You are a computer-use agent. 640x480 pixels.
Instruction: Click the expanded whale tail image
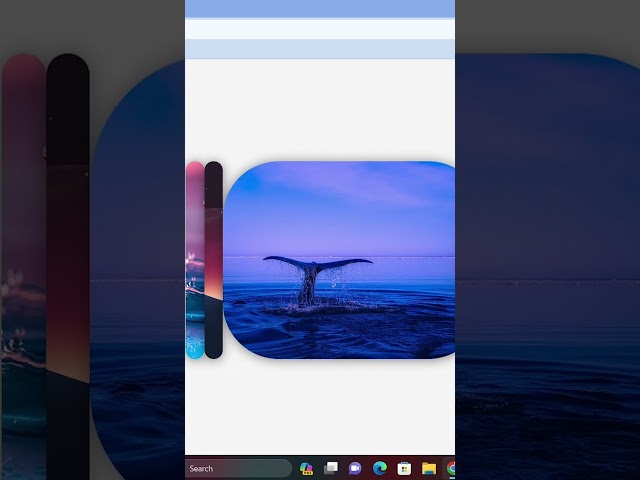click(339, 260)
